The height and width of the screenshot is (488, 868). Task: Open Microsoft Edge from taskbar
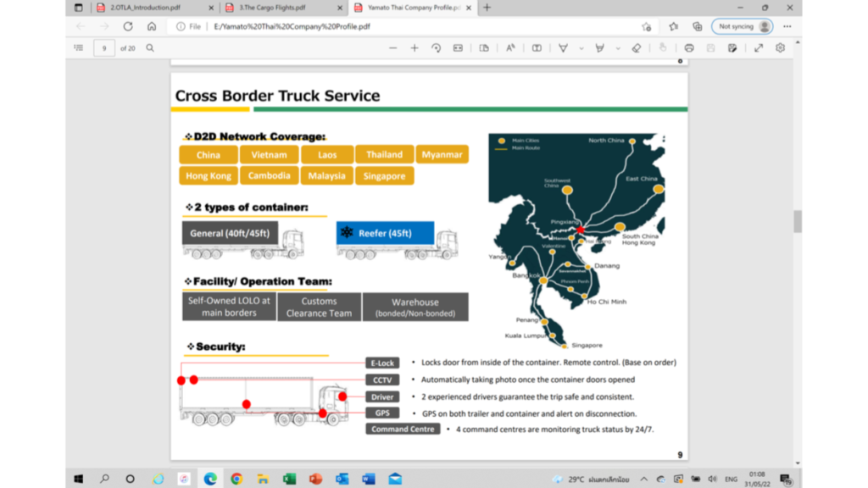(x=210, y=479)
